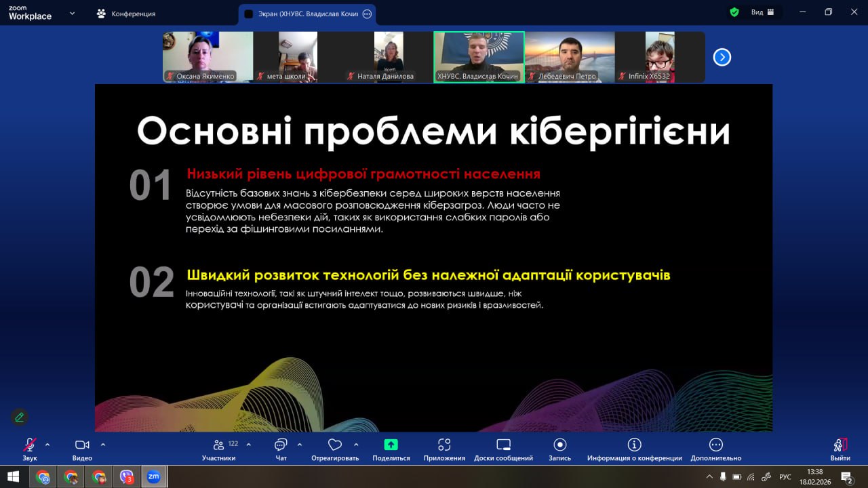Open Доски сообщений whiteboards

(x=503, y=445)
